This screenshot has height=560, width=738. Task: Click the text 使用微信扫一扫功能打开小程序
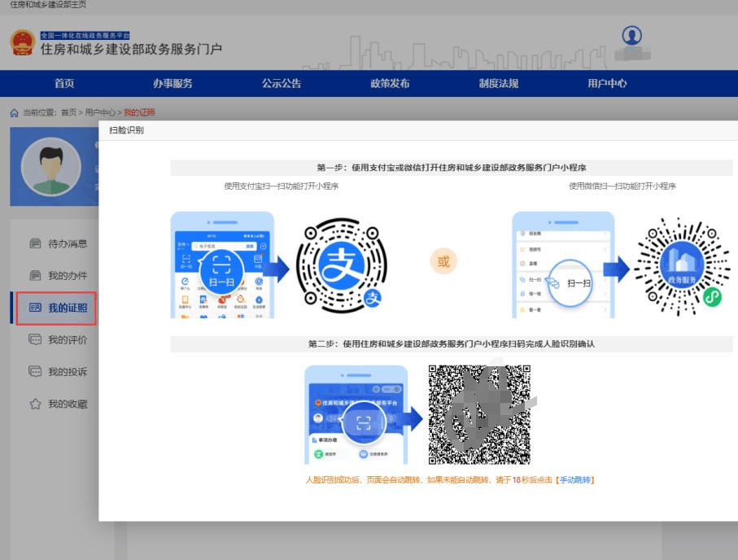(622, 186)
